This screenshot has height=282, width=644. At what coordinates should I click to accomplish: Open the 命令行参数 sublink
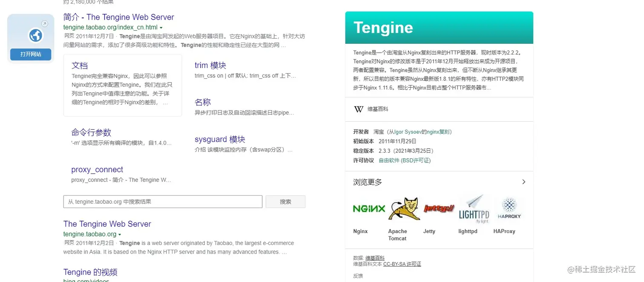91,132
